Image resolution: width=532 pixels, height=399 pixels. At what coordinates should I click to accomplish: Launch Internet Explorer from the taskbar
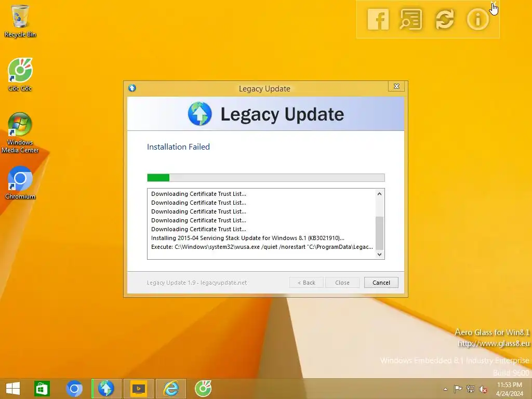pyautogui.click(x=171, y=389)
